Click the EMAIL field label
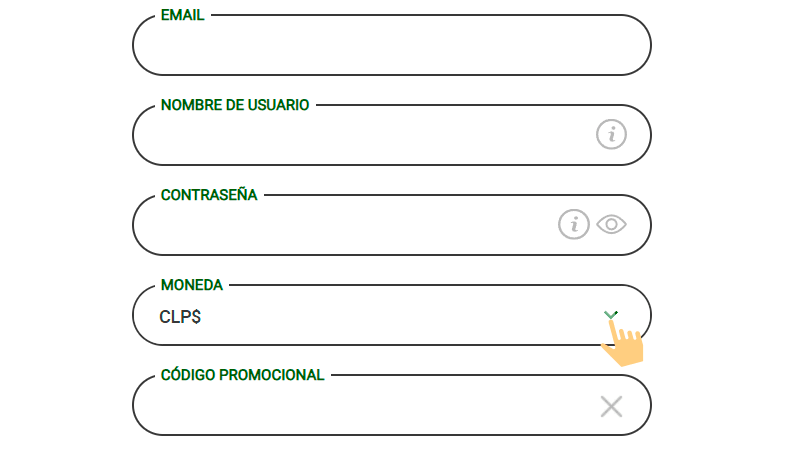The image size is (800, 450). (x=182, y=15)
